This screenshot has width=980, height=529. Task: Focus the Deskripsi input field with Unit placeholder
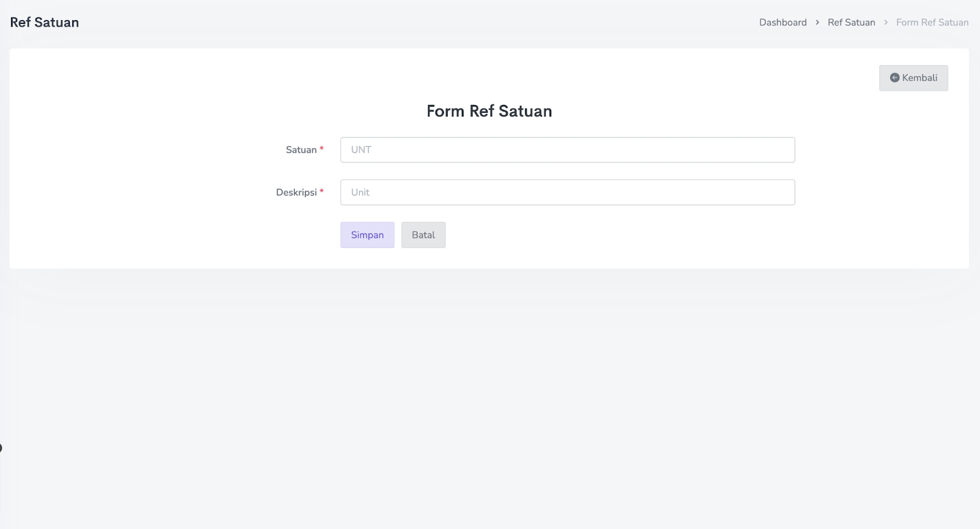pyautogui.click(x=567, y=192)
